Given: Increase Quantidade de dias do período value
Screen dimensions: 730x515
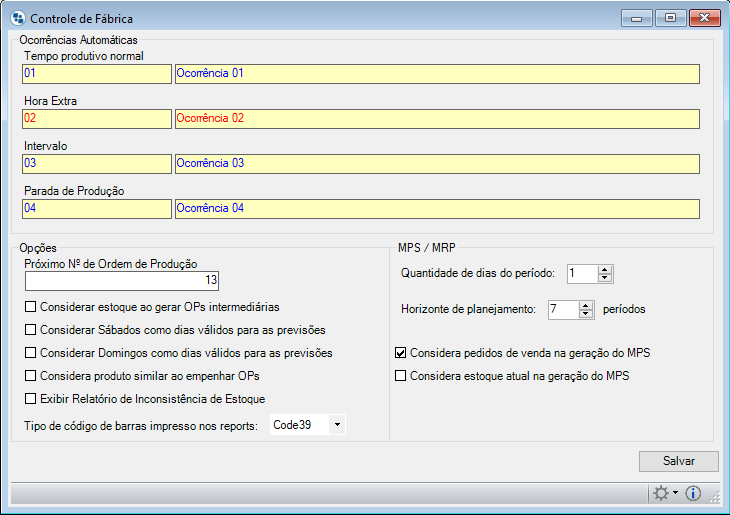Looking at the screenshot, I should click(605, 269).
